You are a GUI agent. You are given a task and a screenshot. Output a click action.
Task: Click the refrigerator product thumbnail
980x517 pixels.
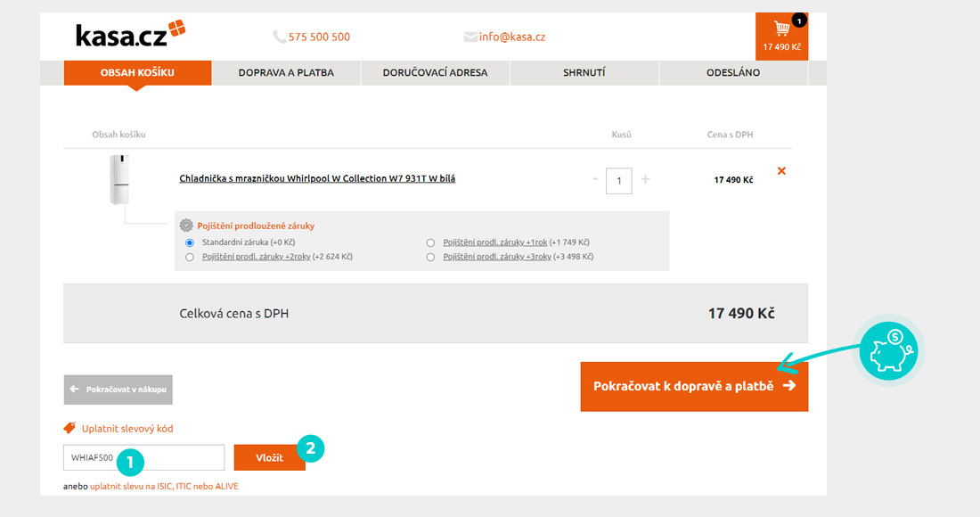119,179
